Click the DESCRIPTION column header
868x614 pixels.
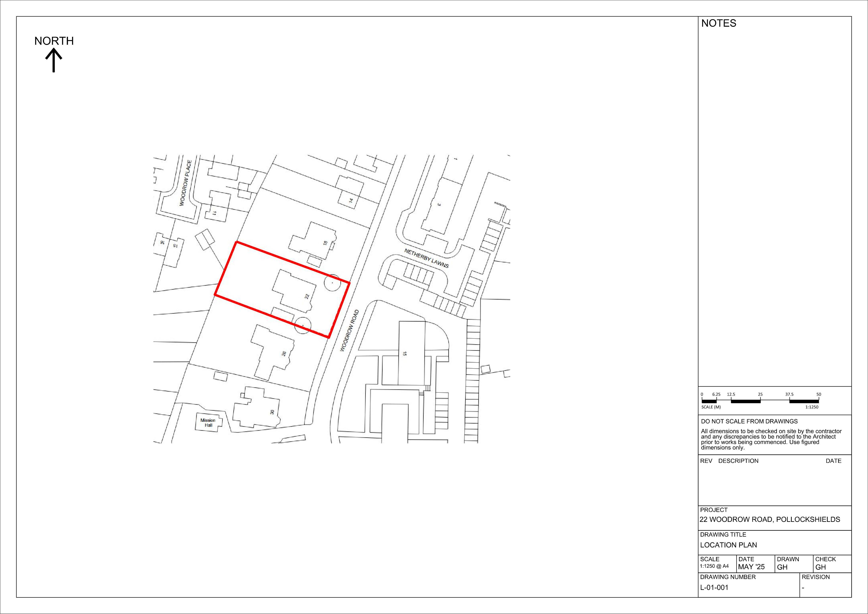tap(738, 461)
